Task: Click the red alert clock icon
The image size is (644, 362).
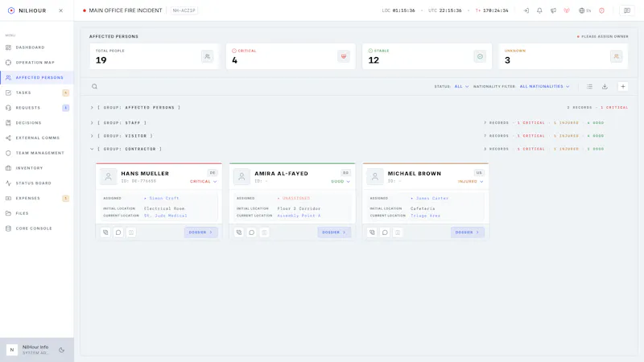Action: click(601, 10)
